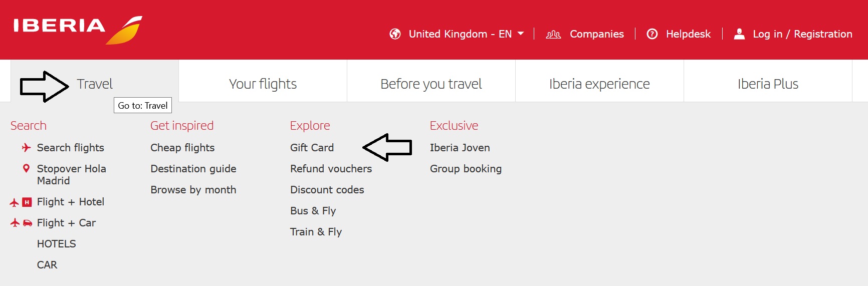Go to Cheap flights

tap(182, 148)
